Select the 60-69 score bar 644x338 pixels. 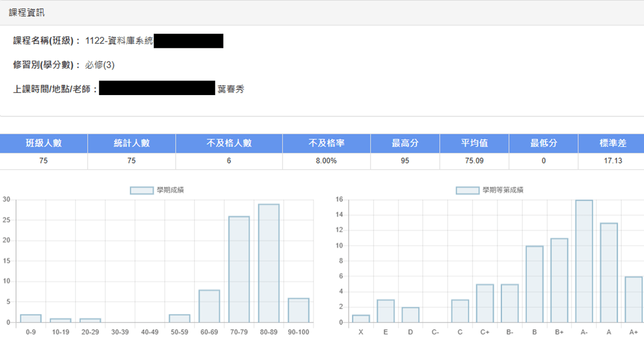tap(209, 306)
